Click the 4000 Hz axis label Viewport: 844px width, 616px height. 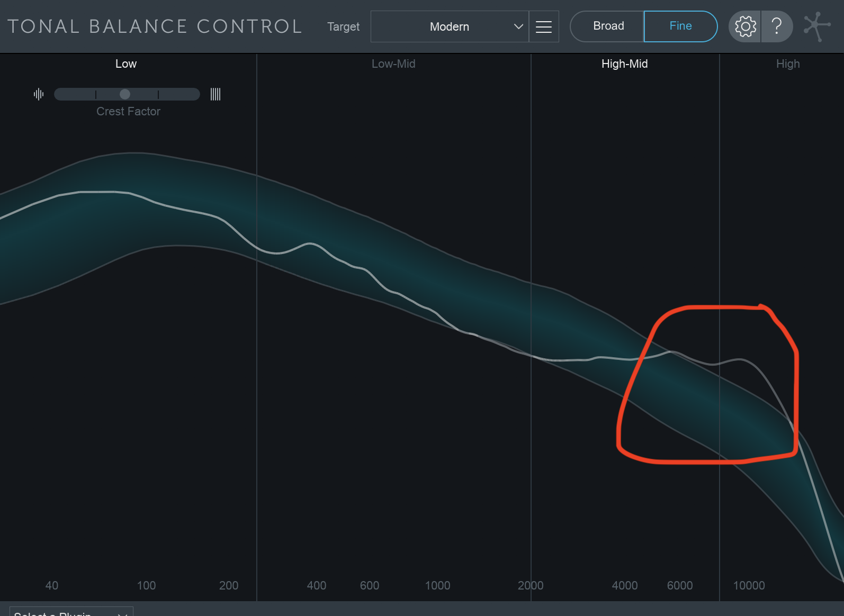(x=625, y=585)
